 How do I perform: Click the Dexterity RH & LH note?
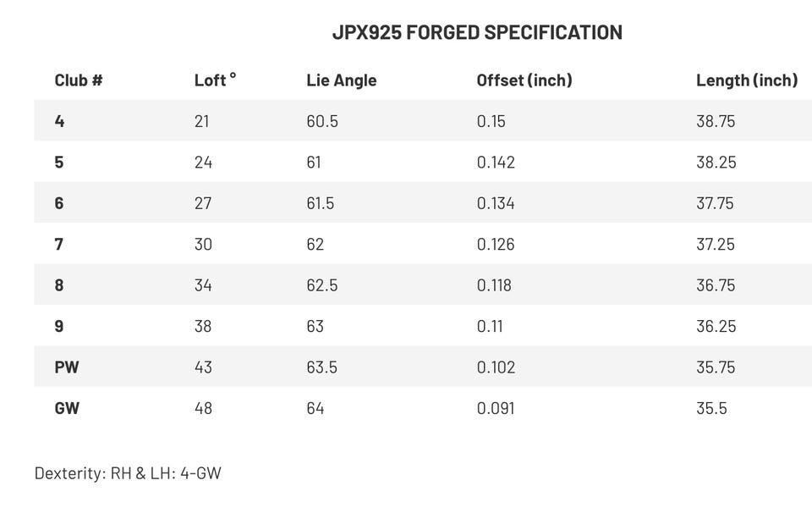pos(128,473)
